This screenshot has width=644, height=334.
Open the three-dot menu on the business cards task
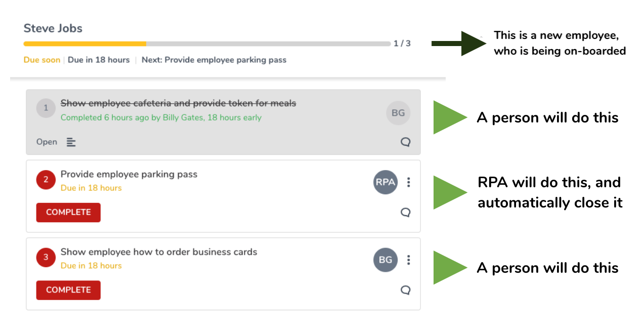tap(408, 260)
